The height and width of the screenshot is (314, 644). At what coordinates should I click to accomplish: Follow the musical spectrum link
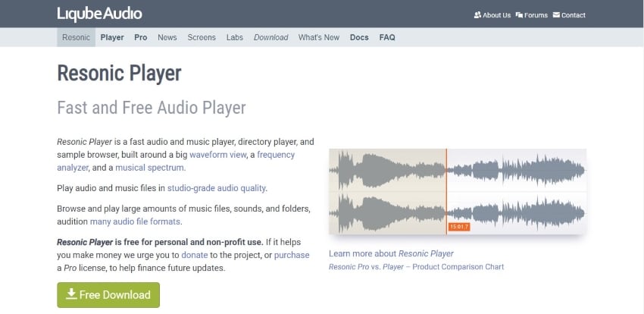pos(150,168)
